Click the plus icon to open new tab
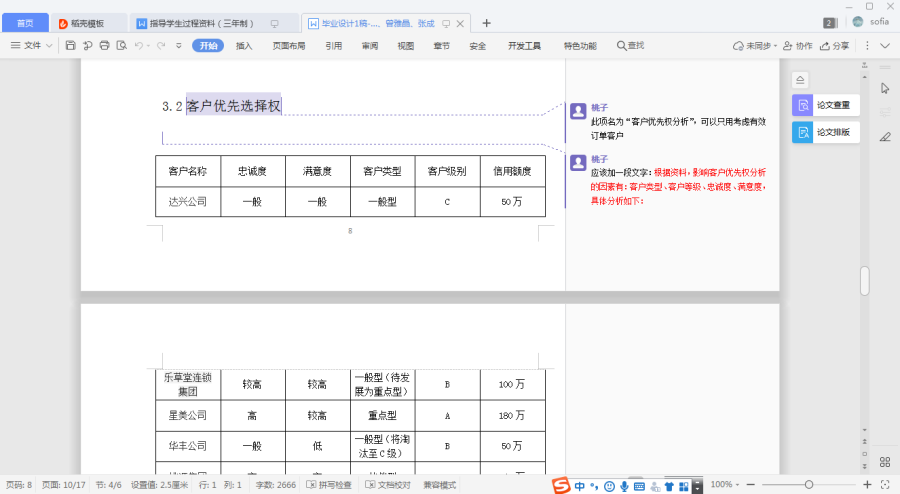This screenshot has height=494, width=900. (486, 23)
